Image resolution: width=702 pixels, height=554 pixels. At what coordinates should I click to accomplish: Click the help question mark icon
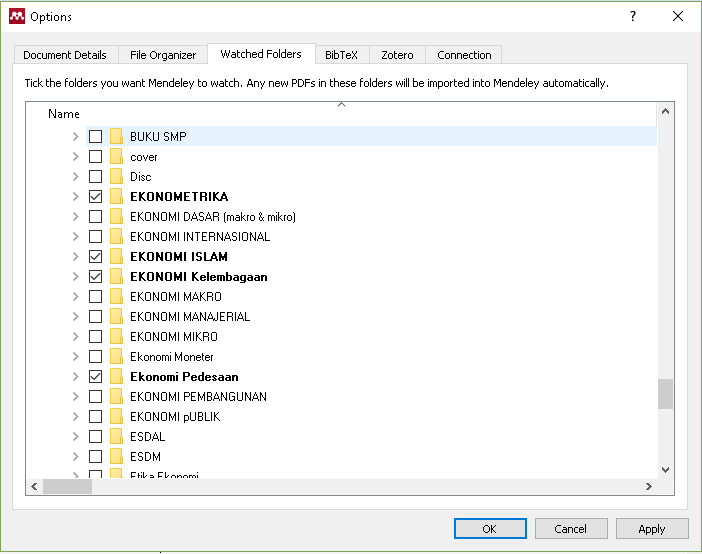[x=633, y=16]
